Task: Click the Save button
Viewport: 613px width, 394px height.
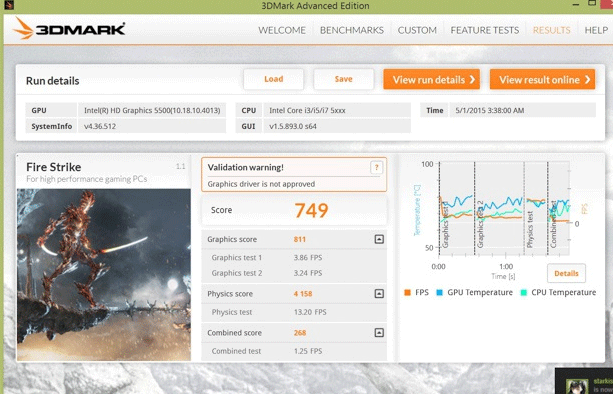Action: [344, 79]
